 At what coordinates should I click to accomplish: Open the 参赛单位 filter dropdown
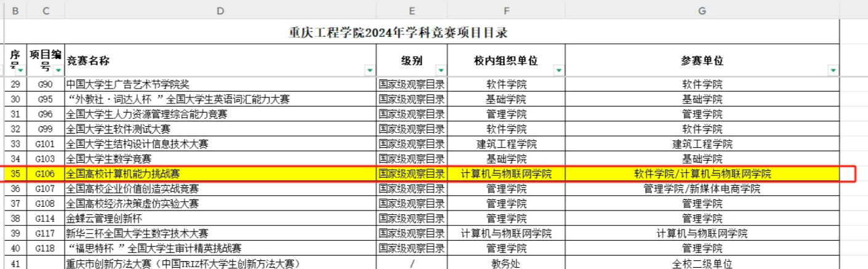click(834, 71)
